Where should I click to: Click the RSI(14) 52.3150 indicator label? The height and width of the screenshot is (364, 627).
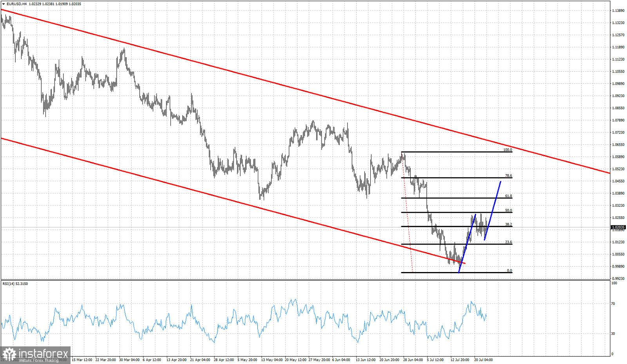pyautogui.click(x=15, y=283)
